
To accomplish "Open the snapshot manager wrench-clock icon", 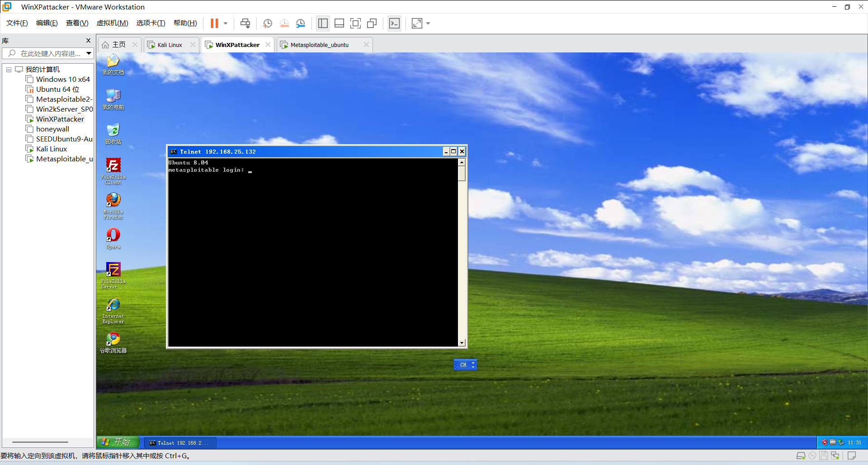I will point(301,23).
